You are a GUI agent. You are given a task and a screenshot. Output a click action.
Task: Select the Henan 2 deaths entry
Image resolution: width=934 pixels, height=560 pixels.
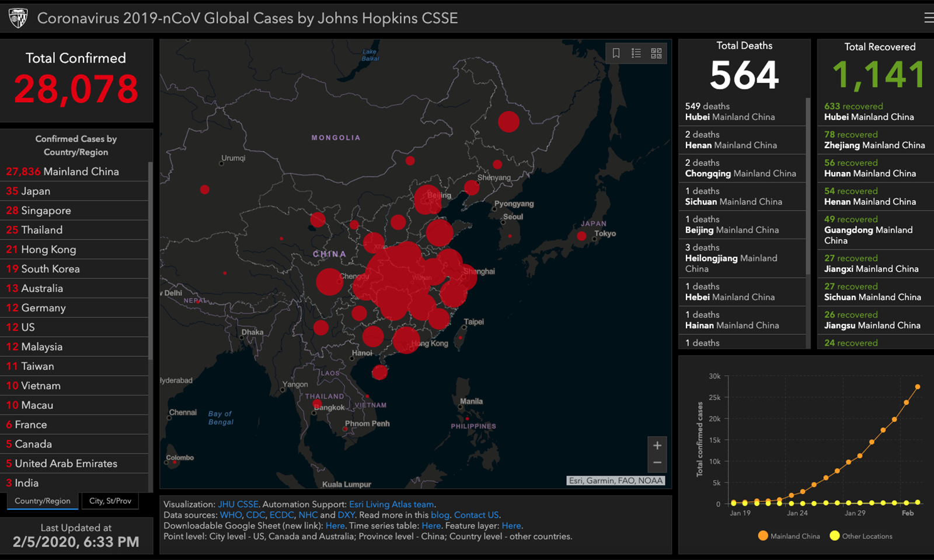click(742, 140)
